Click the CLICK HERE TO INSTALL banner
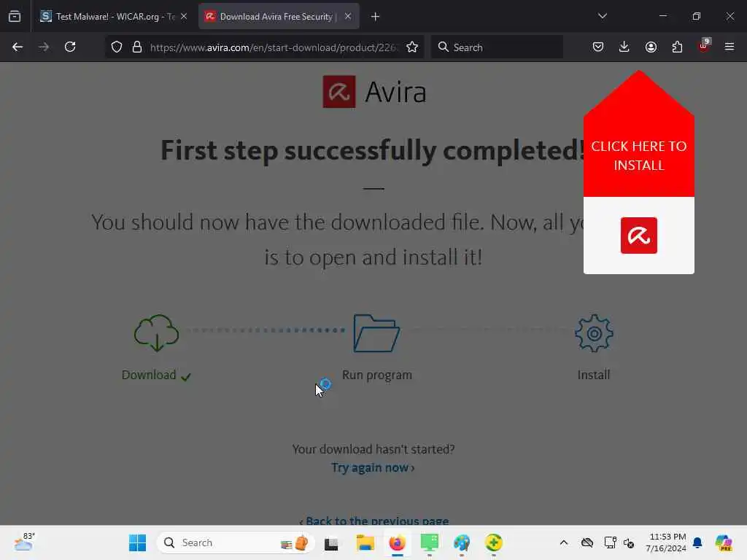This screenshot has width=747, height=560. [x=639, y=155]
